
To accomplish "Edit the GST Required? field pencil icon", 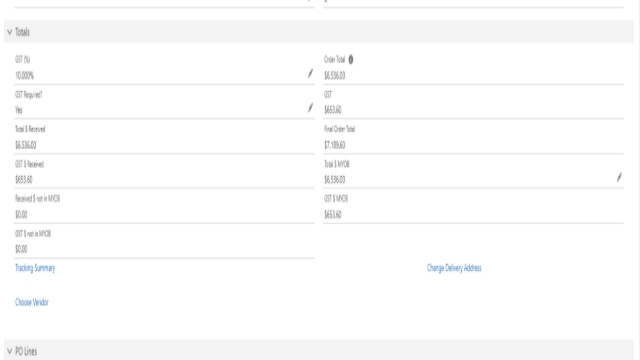I will coord(310,108).
